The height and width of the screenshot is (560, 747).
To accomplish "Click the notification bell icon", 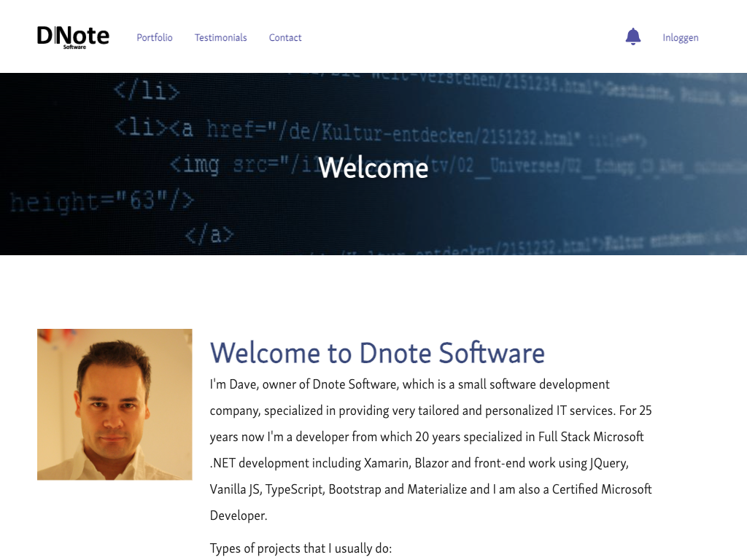I will 632,36.
